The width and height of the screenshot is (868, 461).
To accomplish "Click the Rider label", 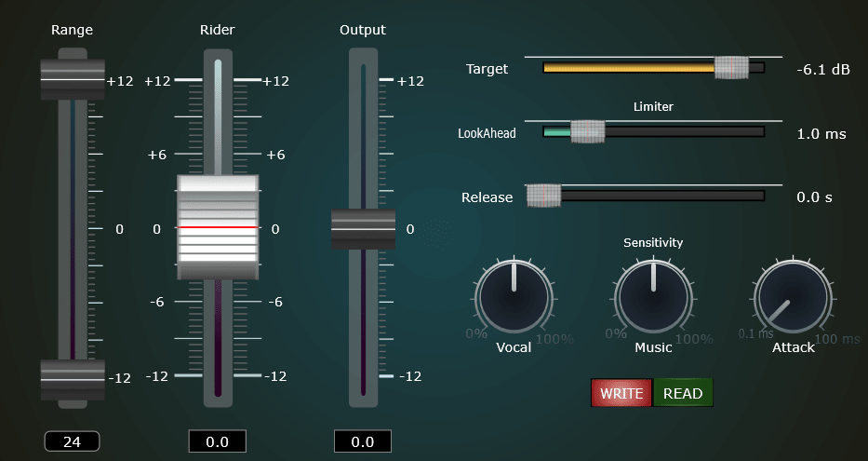I will 217,30.
